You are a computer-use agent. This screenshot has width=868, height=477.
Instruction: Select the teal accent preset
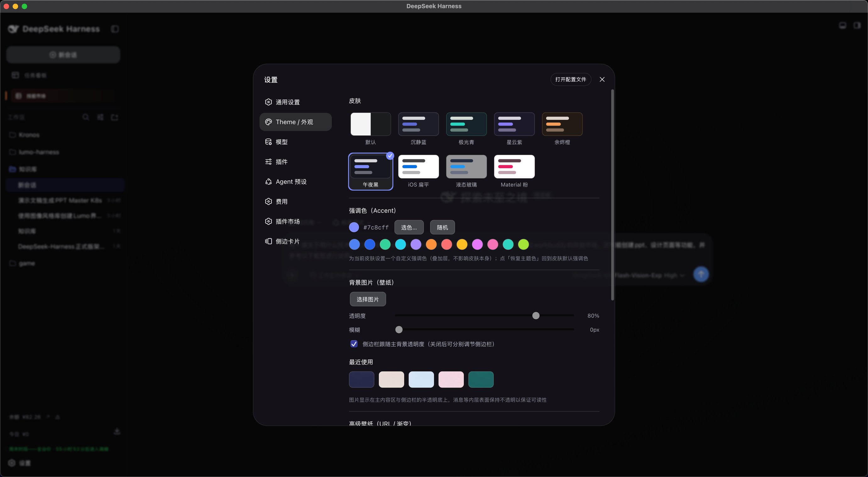508,244
